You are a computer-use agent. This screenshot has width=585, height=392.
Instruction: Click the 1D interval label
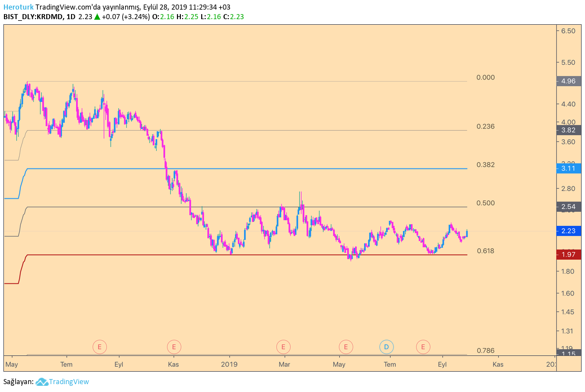point(70,17)
